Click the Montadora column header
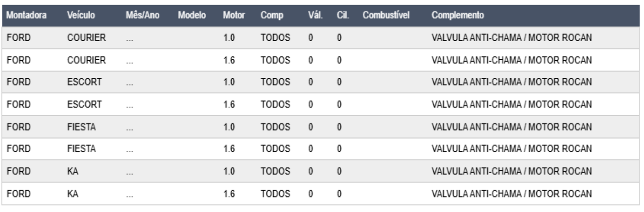This screenshot has width=644, height=212. click(26, 15)
